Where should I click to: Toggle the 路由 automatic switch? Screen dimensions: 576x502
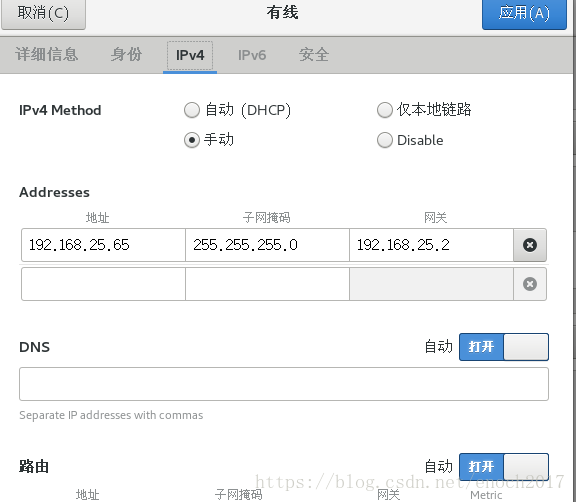pyautogui.click(x=504, y=467)
